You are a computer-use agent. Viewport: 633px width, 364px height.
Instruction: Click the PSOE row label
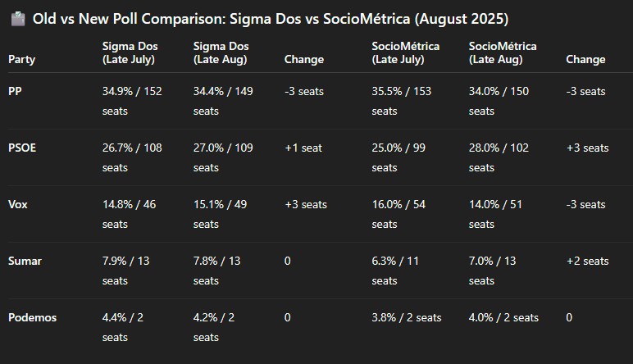[22, 148]
